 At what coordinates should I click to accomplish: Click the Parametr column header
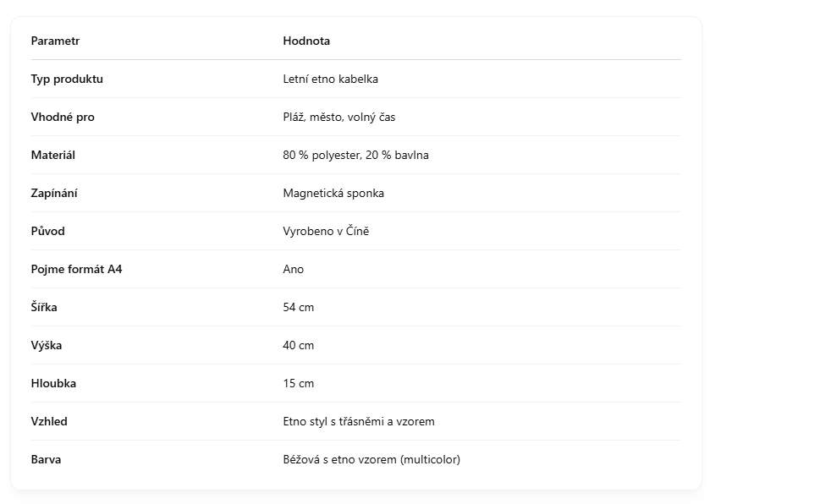[55, 41]
